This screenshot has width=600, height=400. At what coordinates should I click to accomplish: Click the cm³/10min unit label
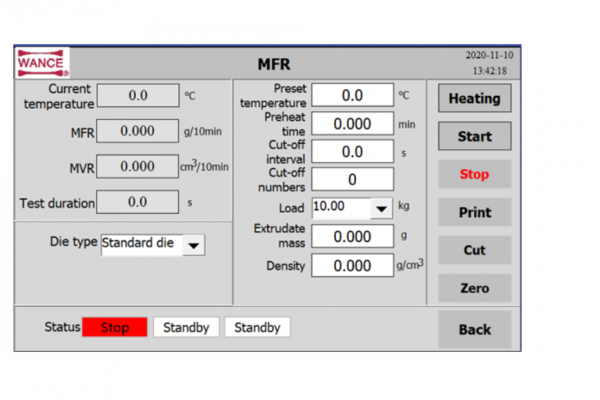(204, 166)
